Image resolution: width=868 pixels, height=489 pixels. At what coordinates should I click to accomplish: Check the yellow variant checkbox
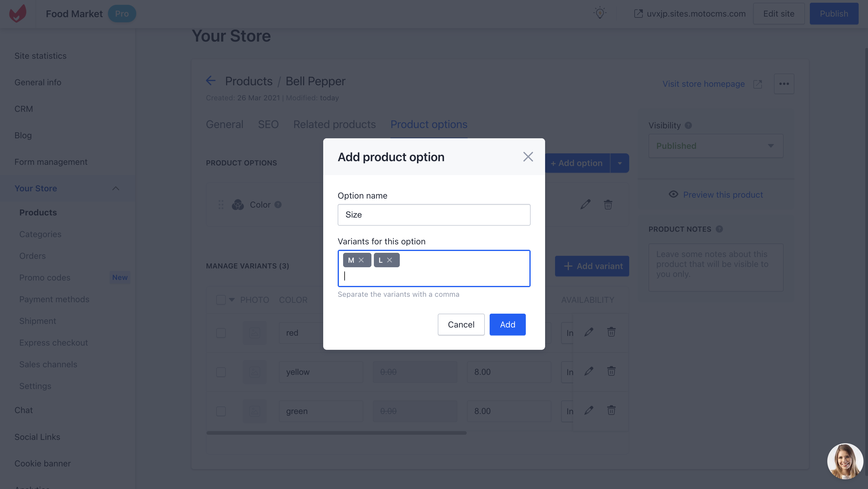[x=221, y=372]
